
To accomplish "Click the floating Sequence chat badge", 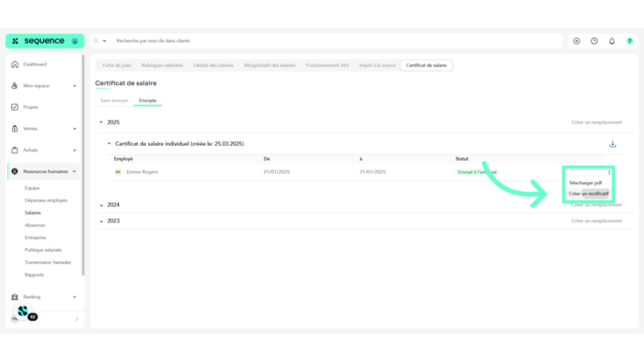I will click(23, 311).
